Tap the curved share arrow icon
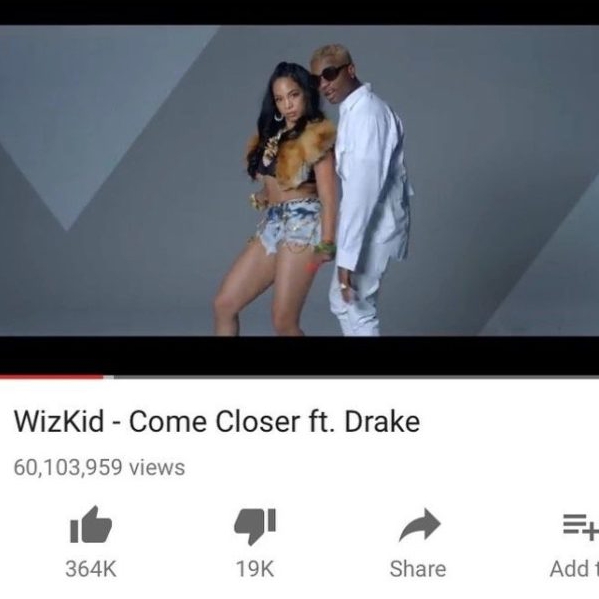 (x=419, y=525)
